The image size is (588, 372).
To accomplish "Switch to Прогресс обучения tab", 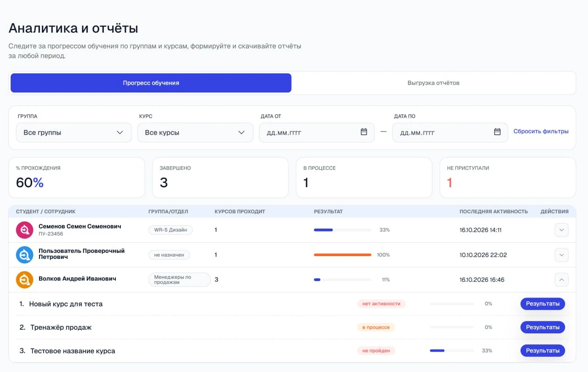I will pyautogui.click(x=151, y=83).
